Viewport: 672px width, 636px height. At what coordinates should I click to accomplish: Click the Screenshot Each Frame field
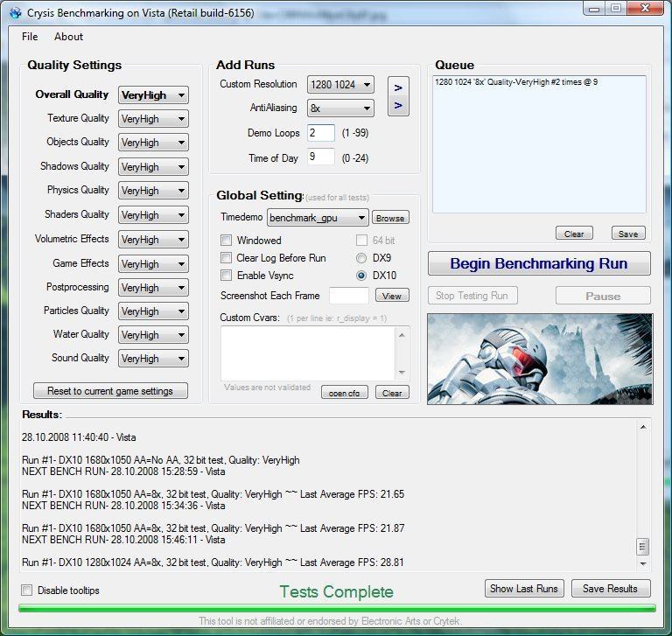pyautogui.click(x=349, y=296)
